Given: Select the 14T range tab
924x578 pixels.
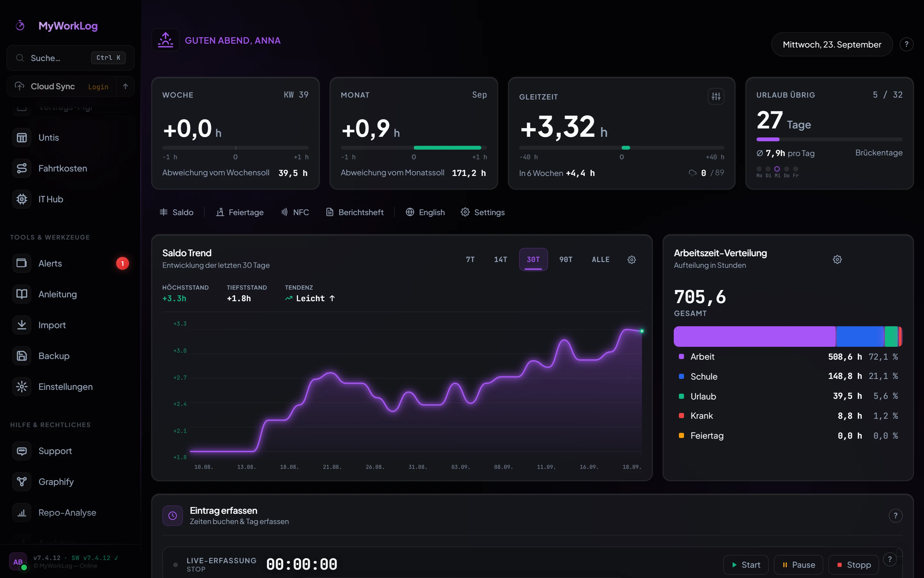Looking at the screenshot, I should pos(501,259).
